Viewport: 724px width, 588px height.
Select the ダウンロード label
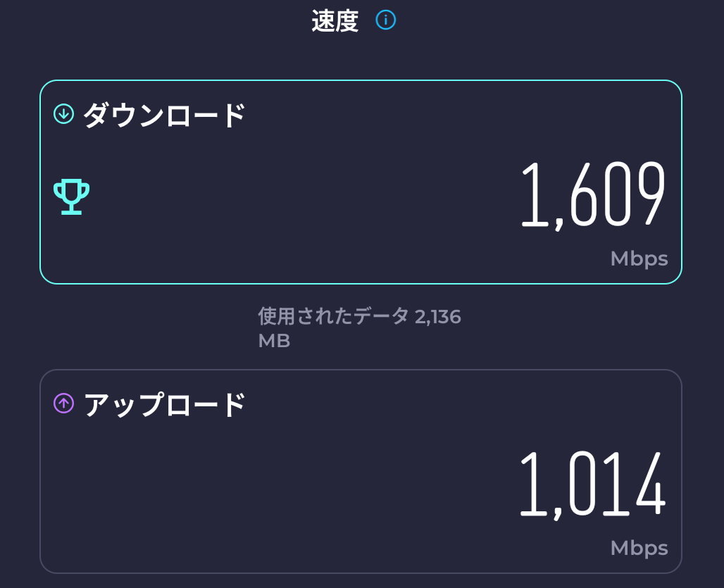pos(165,115)
